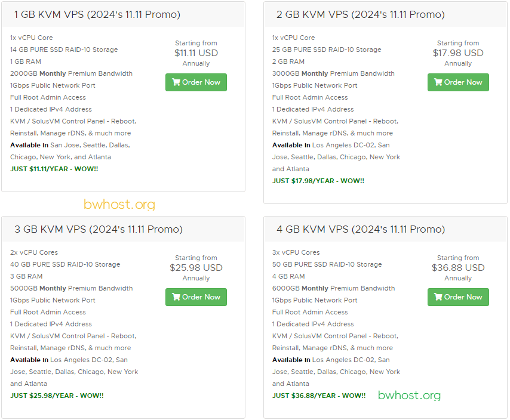Order the $25.98 USD annual 3 GB VPS
The height and width of the screenshot is (420, 510).
196,297
